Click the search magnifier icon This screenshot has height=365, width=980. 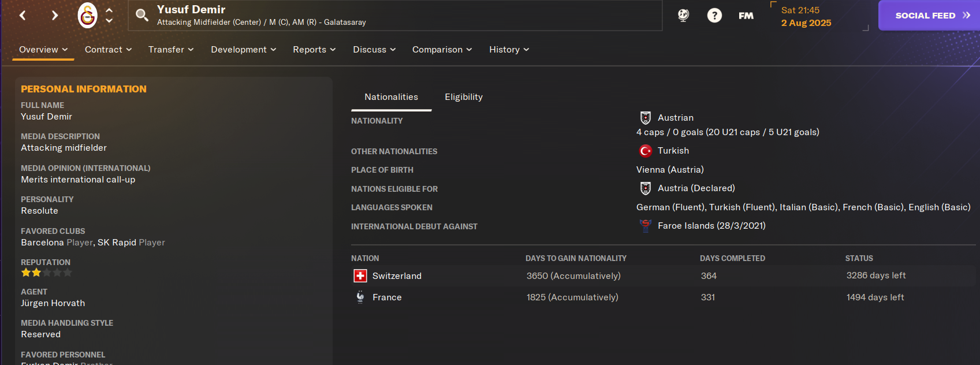(142, 15)
